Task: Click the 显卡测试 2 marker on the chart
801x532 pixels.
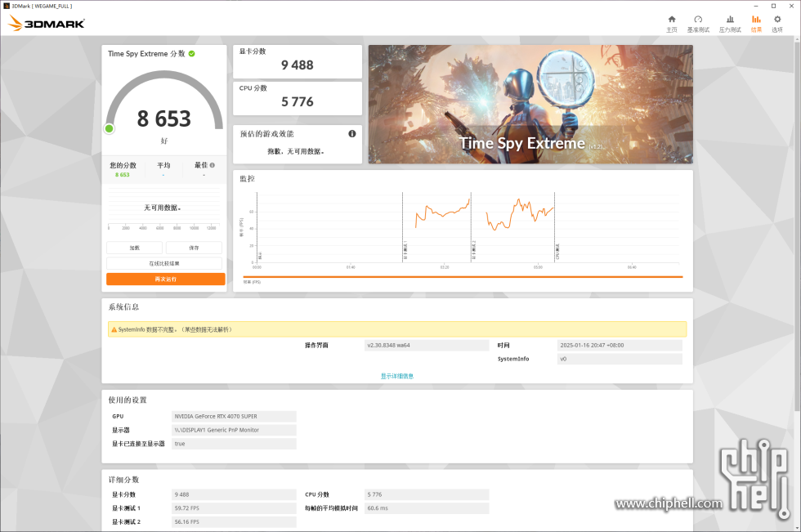Action: pyautogui.click(x=474, y=250)
